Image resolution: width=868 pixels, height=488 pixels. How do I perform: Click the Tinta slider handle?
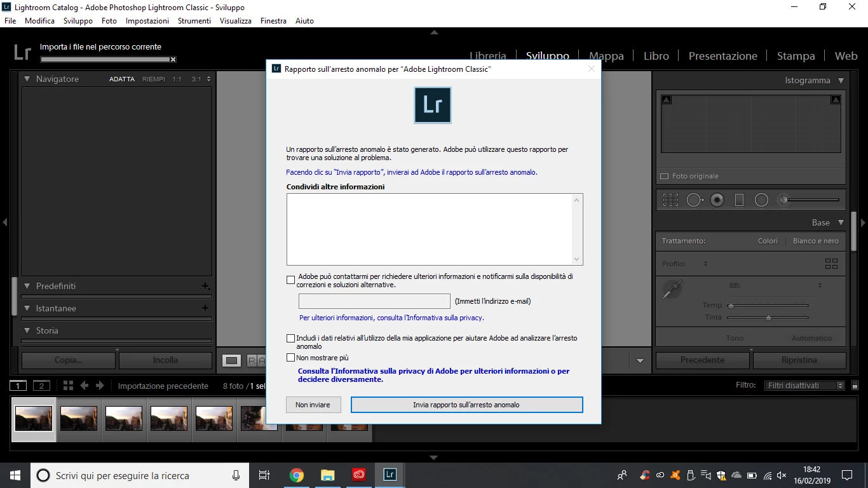(768, 317)
